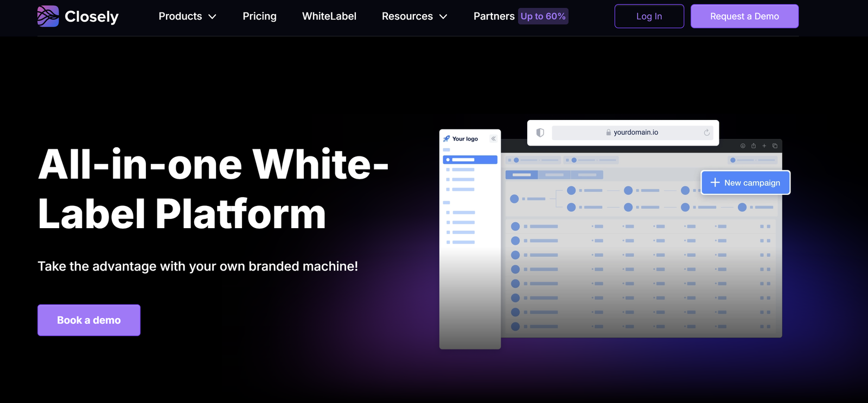Click the Resources chevron arrow

(443, 17)
